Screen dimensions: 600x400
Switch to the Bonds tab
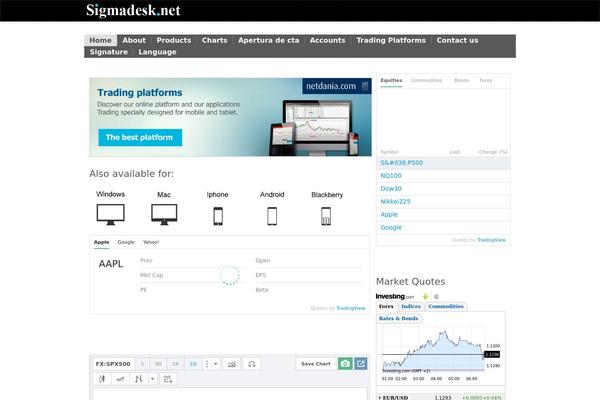tap(461, 80)
